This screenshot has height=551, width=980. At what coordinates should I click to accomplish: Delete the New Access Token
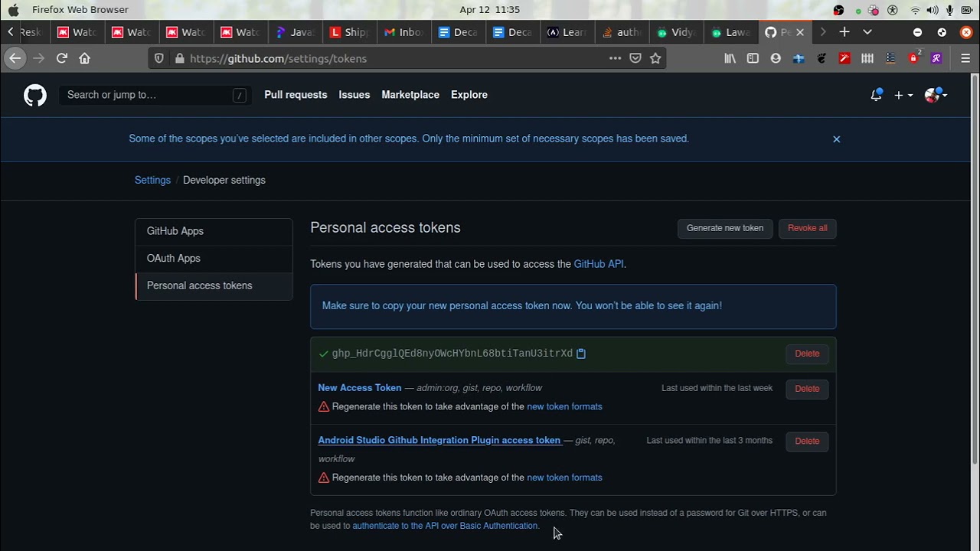click(x=807, y=389)
